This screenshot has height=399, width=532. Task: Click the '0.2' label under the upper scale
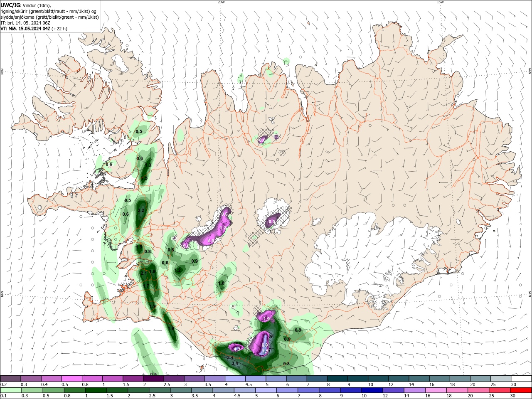pyautogui.click(x=4, y=384)
